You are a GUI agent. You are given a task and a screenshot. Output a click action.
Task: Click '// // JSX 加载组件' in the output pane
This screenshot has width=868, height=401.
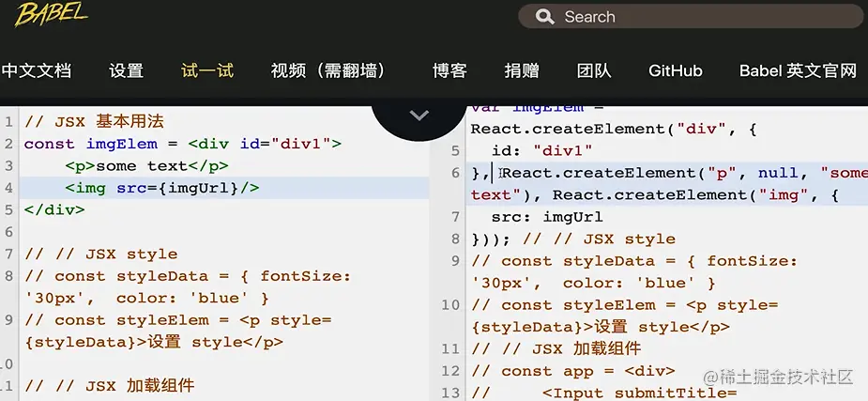(556, 349)
